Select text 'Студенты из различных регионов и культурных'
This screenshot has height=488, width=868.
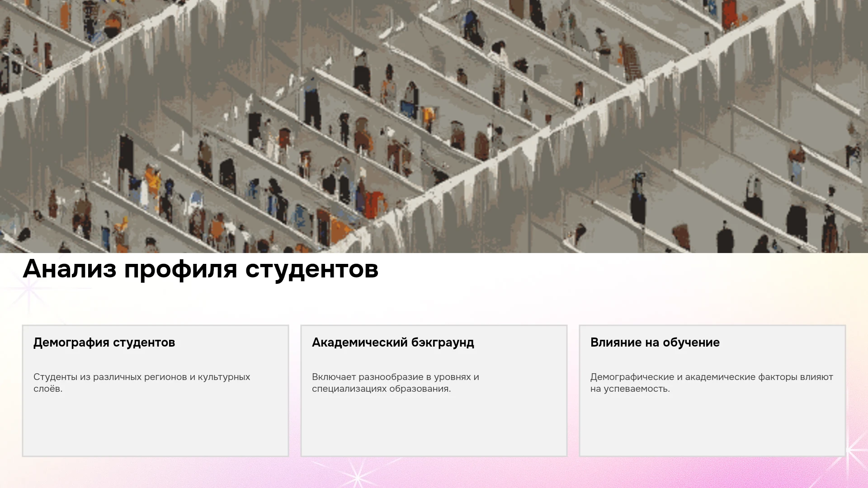[142, 377]
